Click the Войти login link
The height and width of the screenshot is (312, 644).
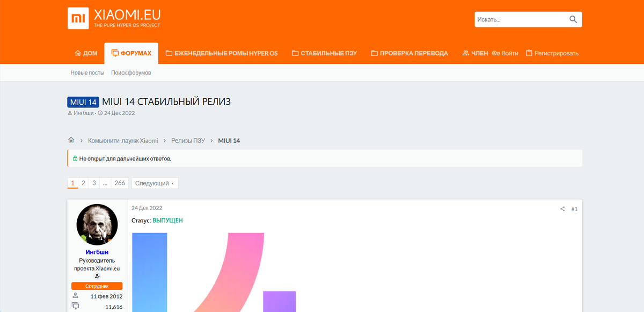[x=505, y=53]
